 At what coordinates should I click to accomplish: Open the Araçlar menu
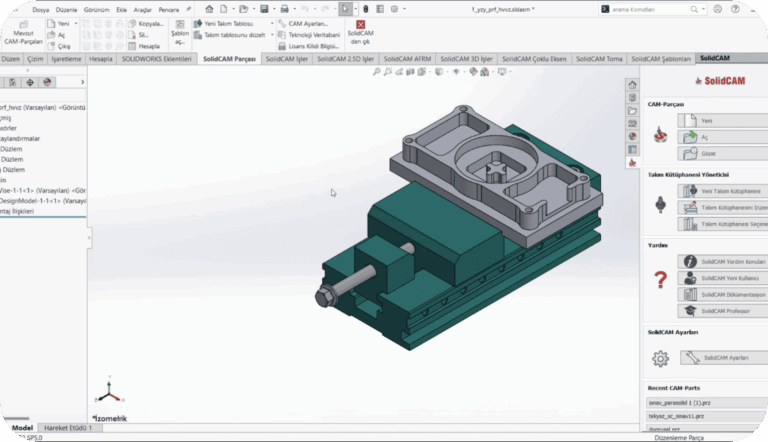pos(142,9)
